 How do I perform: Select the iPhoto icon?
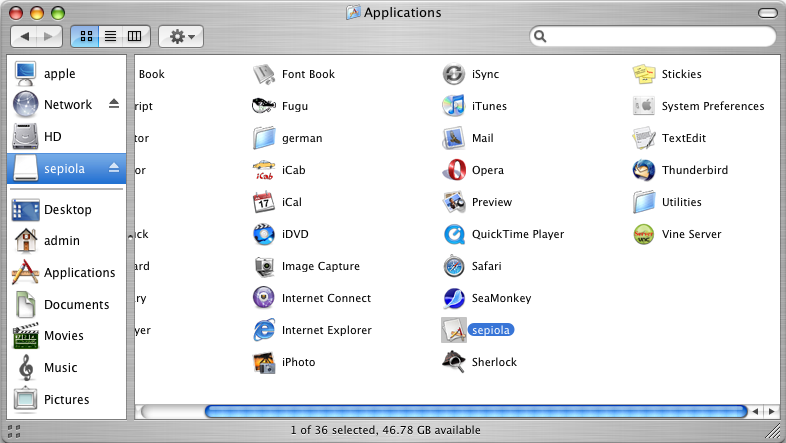coord(264,362)
